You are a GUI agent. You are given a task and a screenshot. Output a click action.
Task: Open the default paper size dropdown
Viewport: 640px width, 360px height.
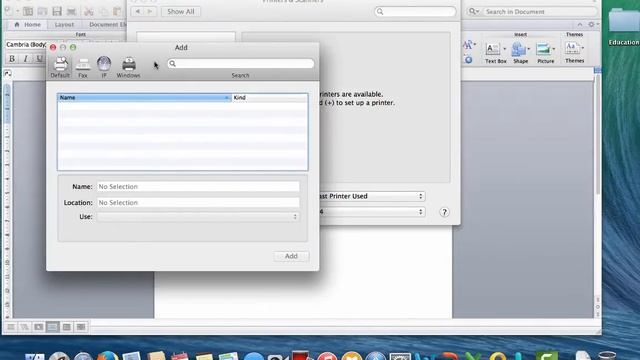[371, 212]
